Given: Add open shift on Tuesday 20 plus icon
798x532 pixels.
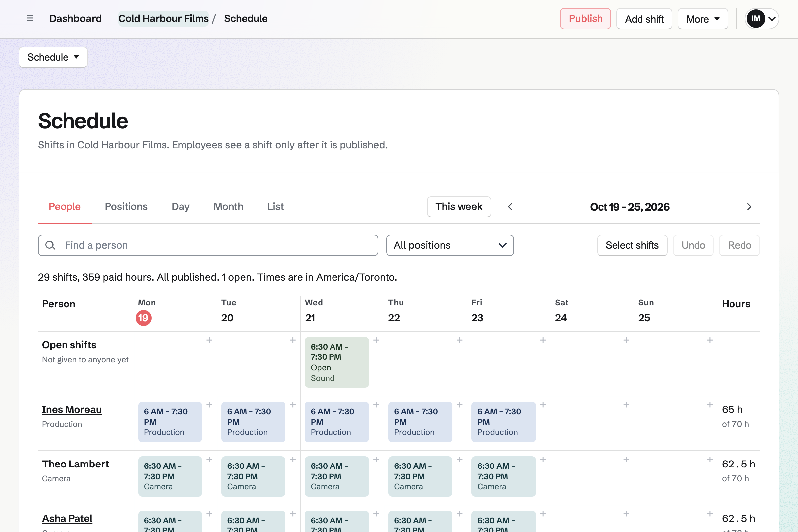Looking at the screenshot, I should click(293, 340).
